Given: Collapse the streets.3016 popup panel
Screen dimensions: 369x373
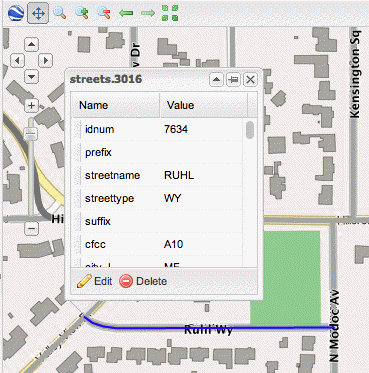Looking at the screenshot, I should (x=216, y=80).
